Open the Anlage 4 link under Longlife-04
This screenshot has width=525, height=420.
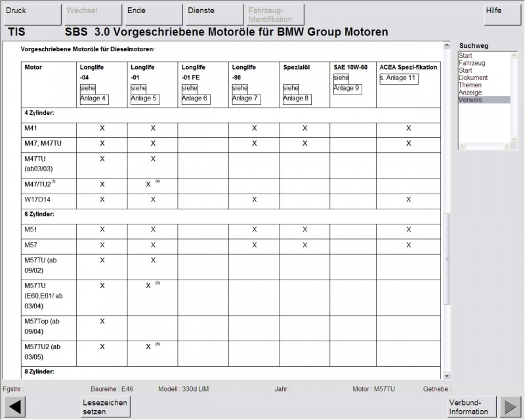coord(94,99)
